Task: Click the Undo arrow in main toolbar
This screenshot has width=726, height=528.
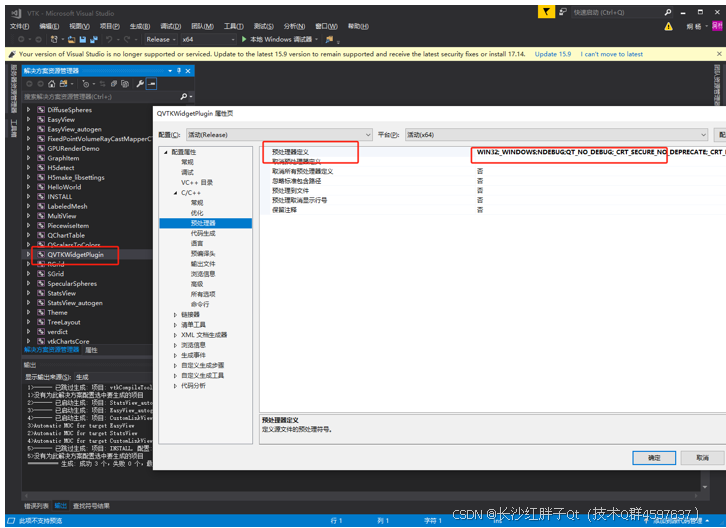Action: click(109, 39)
